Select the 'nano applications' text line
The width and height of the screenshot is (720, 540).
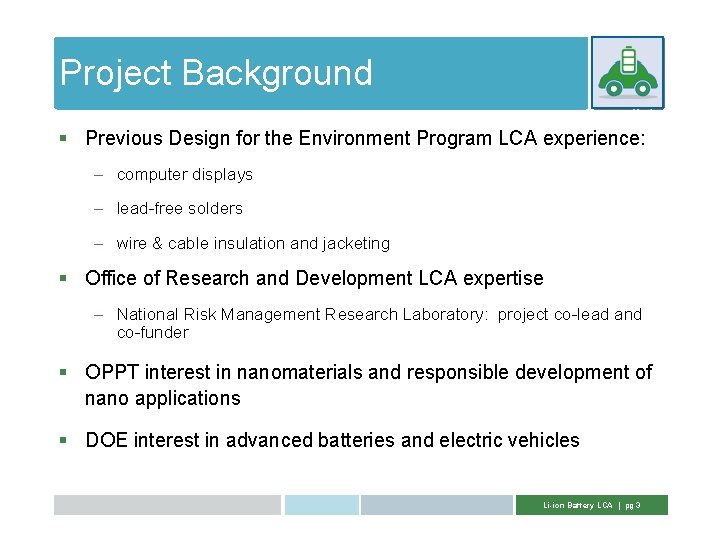(x=163, y=398)
